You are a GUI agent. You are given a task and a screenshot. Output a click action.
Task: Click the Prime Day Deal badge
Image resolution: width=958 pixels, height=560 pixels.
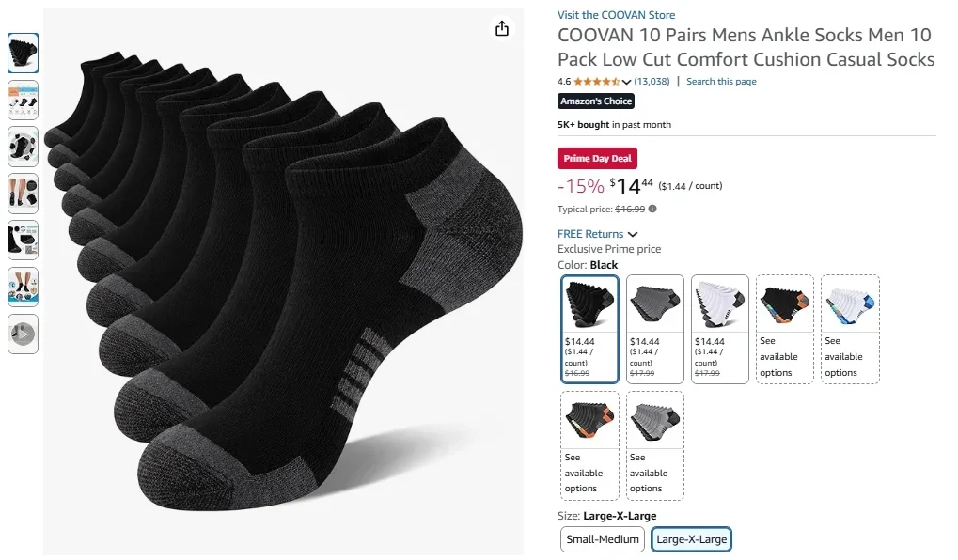[x=597, y=158]
